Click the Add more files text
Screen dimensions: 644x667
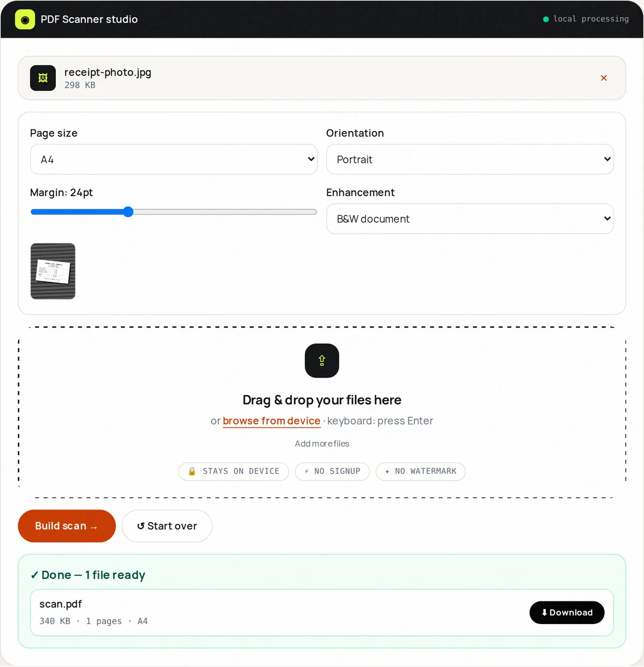click(x=322, y=444)
